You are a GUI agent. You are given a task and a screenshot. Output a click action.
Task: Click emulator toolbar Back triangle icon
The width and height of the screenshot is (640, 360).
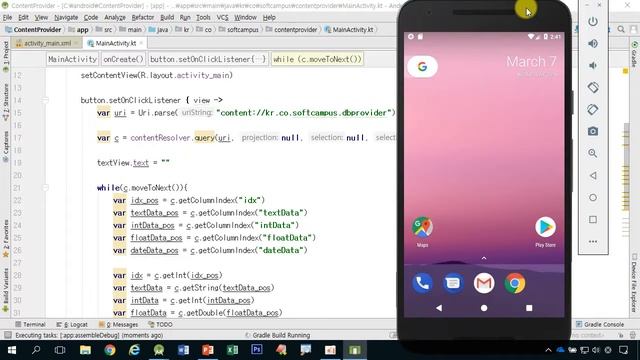593,176
